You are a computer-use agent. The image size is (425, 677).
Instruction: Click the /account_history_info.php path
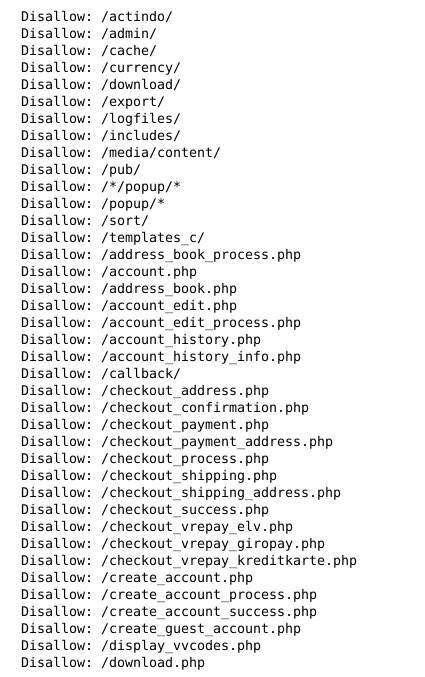[x=201, y=357]
